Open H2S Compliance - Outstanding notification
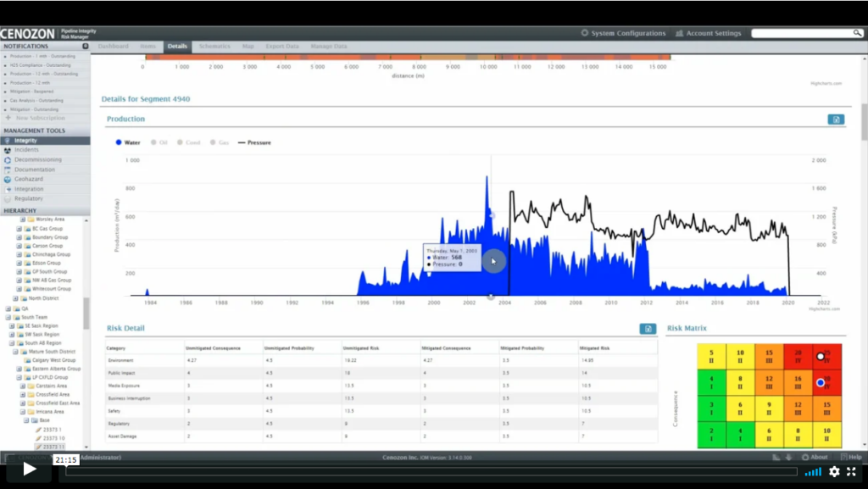868x489 pixels. (41, 65)
